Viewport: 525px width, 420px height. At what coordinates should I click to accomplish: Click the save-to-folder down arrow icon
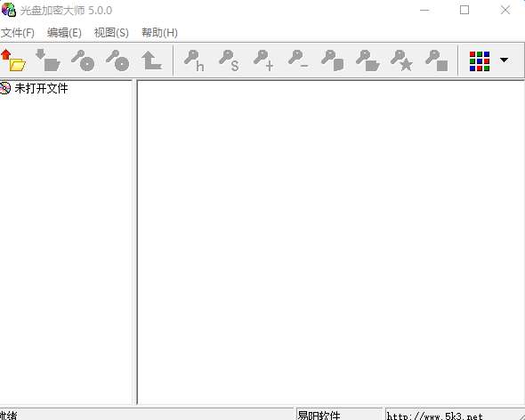(x=48, y=61)
